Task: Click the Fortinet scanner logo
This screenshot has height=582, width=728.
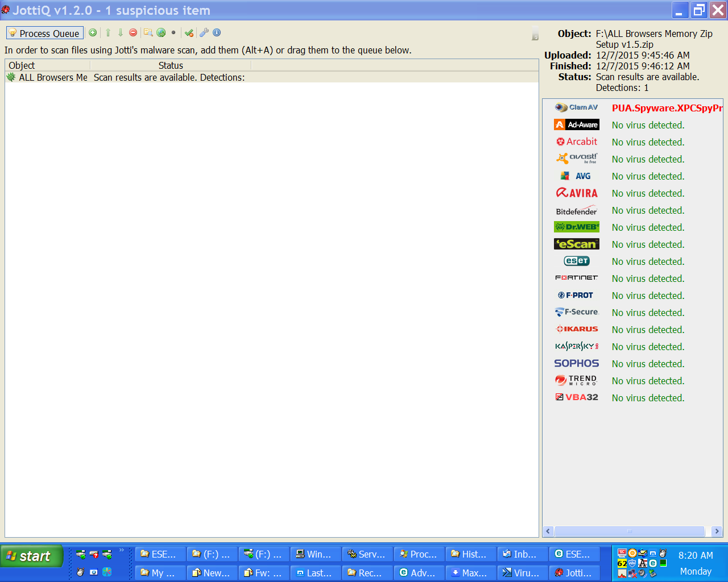Action: [x=577, y=278]
